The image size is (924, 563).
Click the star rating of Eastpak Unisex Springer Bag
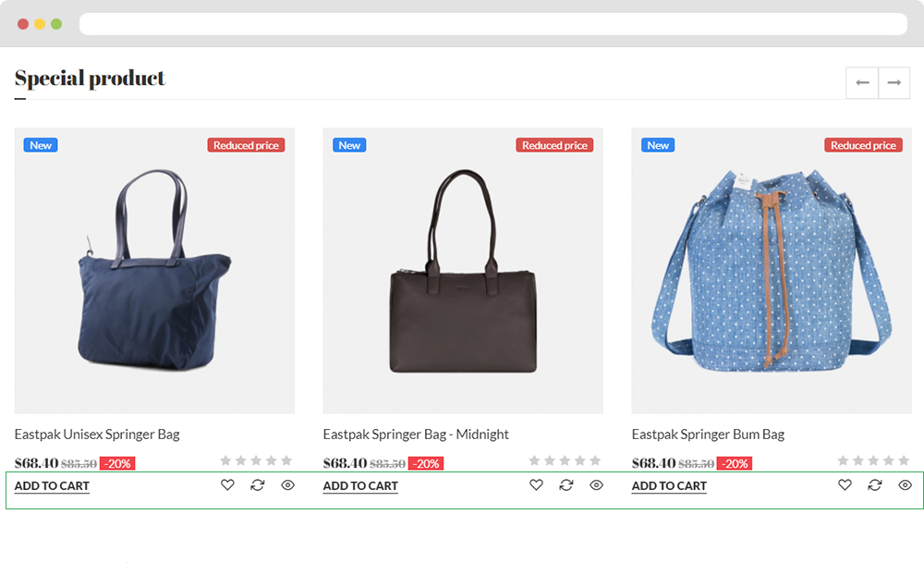coord(256,460)
